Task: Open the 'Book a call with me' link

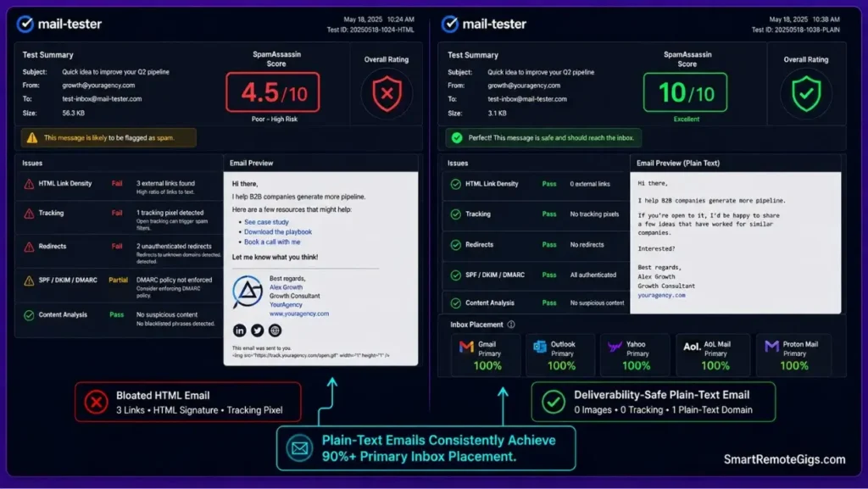Action: coord(272,242)
